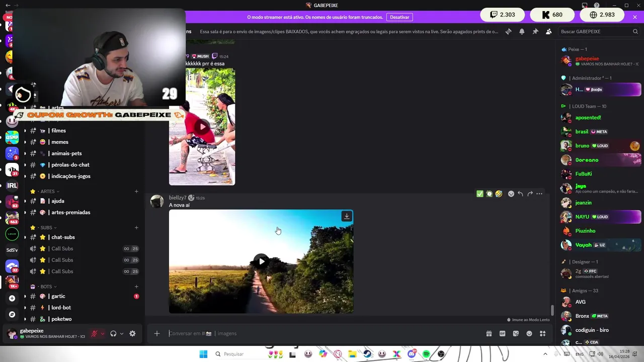
Task: Open notification settings bell icon
Action: pyautogui.click(x=522, y=31)
